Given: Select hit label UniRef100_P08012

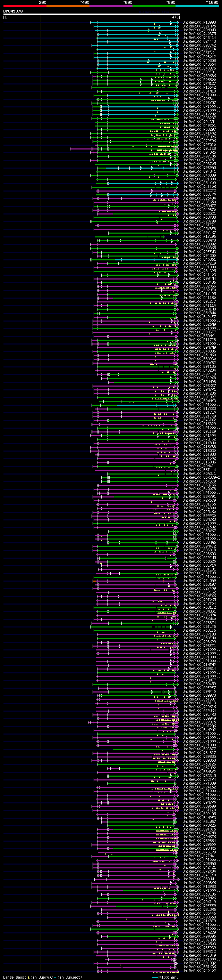Looking at the screenshot, I should coord(199,57).
